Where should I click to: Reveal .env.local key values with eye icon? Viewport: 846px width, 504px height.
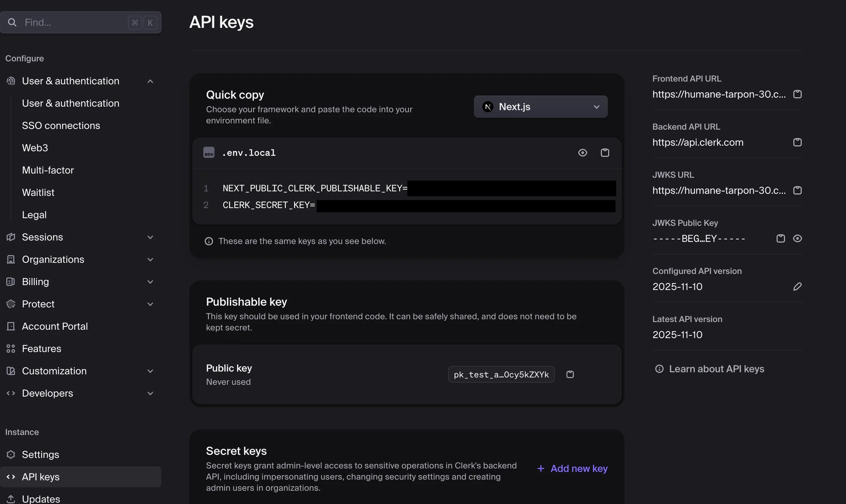point(582,153)
